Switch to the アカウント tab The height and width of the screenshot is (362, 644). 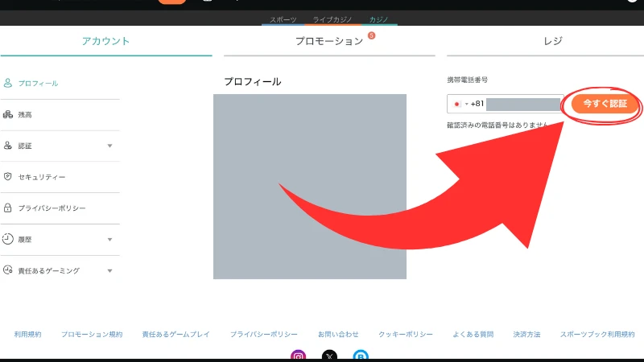click(106, 41)
